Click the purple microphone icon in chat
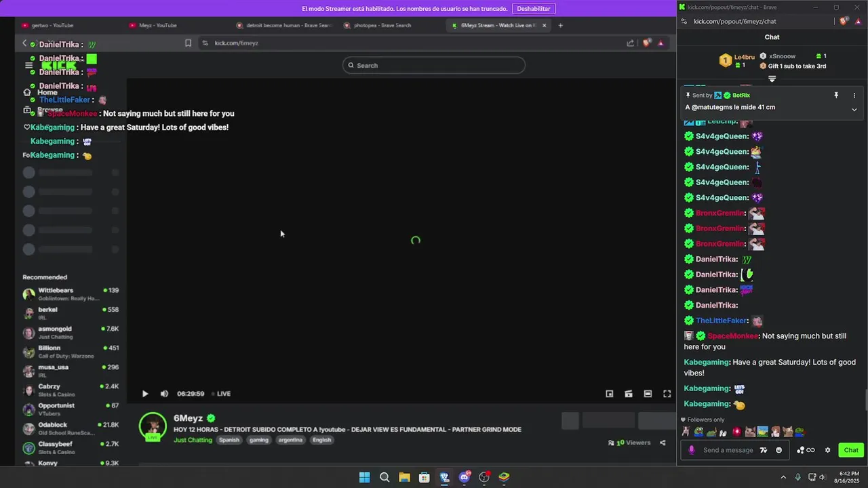The width and height of the screenshot is (868, 488). (x=692, y=450)
